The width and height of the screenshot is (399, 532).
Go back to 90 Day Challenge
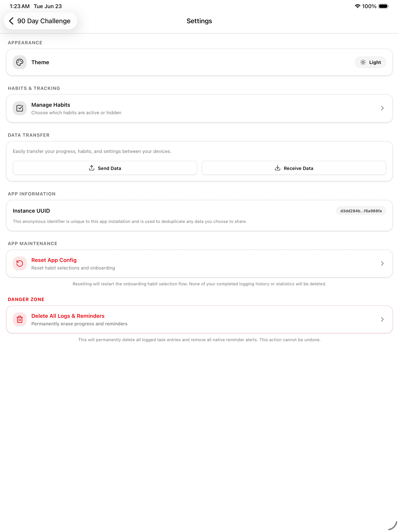point(40,21)
